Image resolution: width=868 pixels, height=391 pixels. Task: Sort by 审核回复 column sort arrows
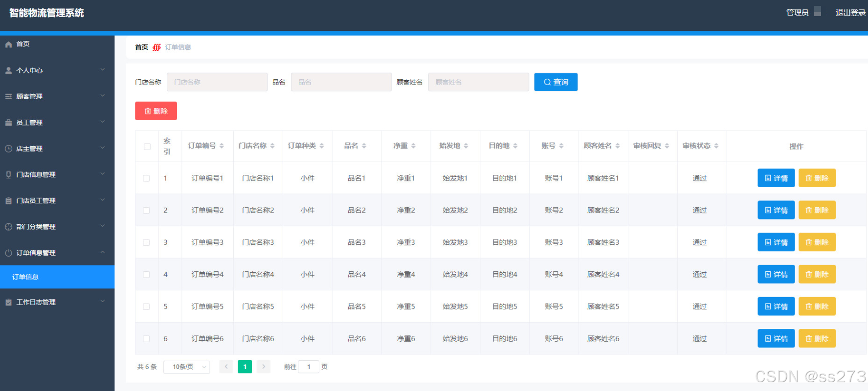[667, 146]
